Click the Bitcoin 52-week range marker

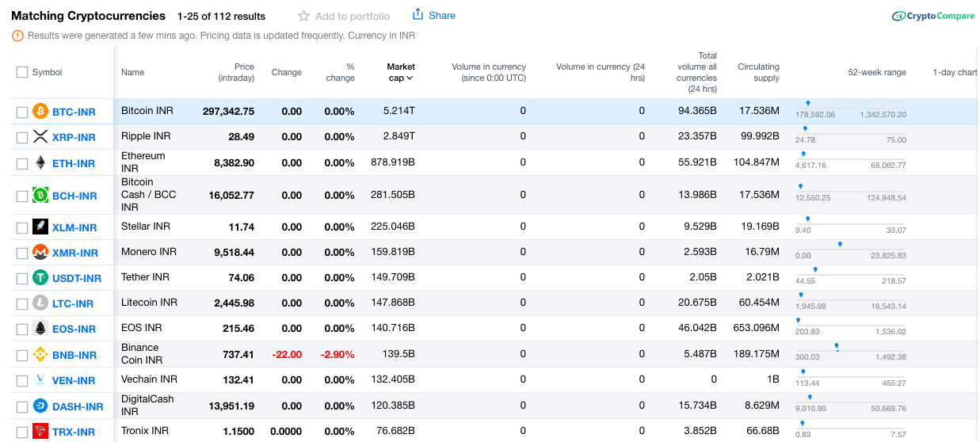(x=807, y=103)
